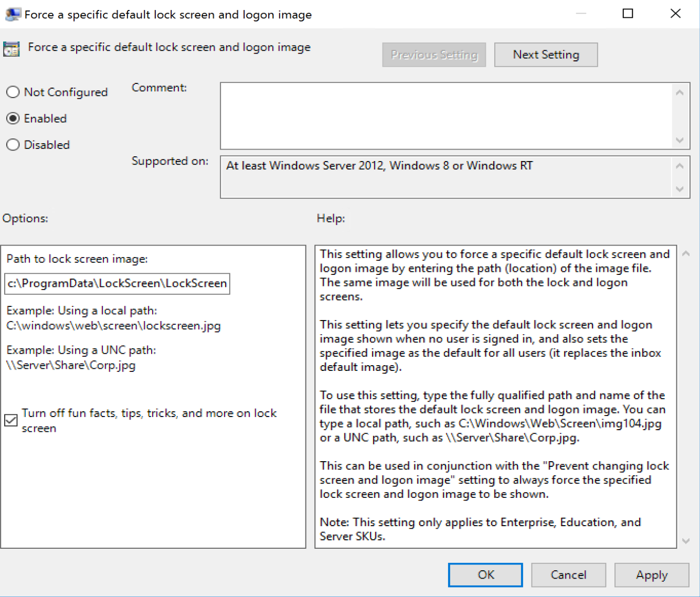Image resolution: width=700 pixels, height=597 pixels.
Task: Select the Not Configured radio button
Action: point(13,92)
